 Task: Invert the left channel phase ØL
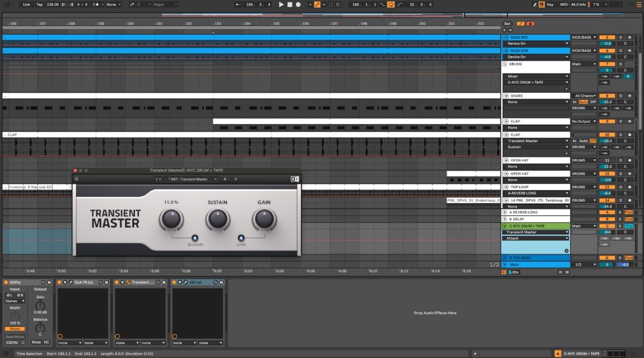click(x=10, y=295)
